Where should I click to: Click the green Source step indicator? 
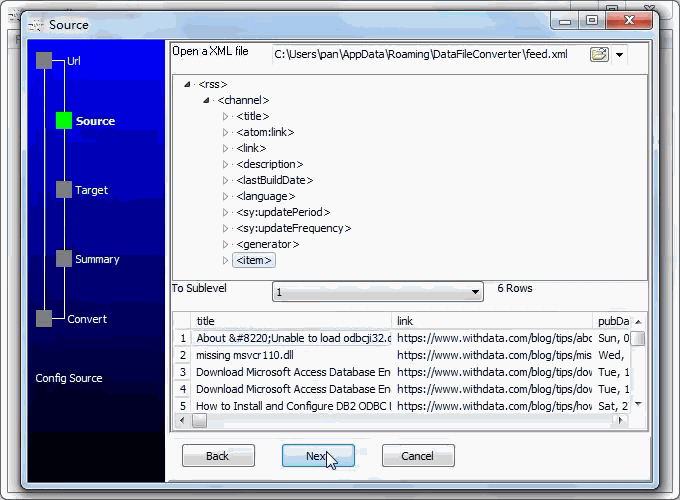(x=64, y=121)
